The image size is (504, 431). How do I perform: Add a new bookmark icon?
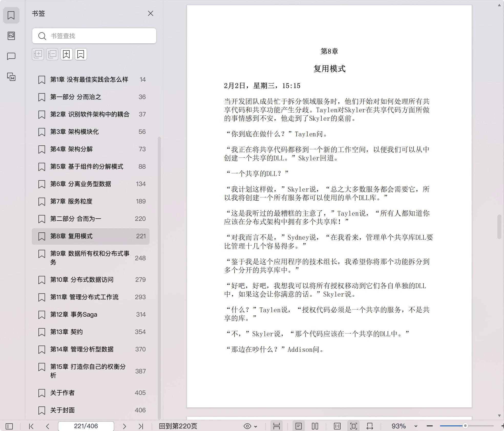point(67,54)
